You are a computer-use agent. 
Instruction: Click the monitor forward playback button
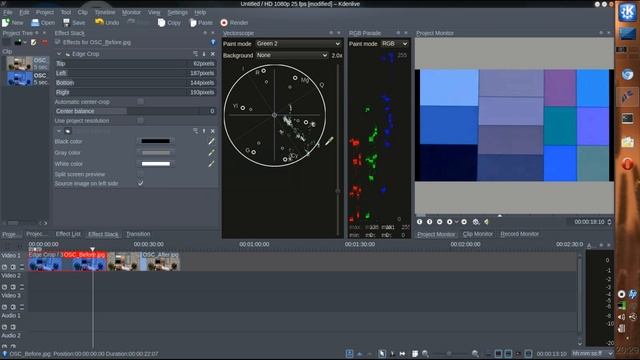click(464, 222)
